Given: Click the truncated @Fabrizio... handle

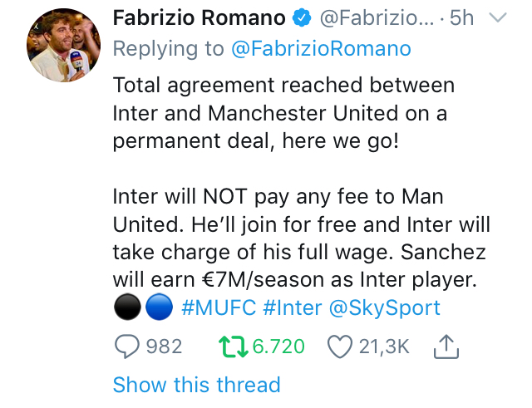Looking at the screenshot, I should pos(375,17).
